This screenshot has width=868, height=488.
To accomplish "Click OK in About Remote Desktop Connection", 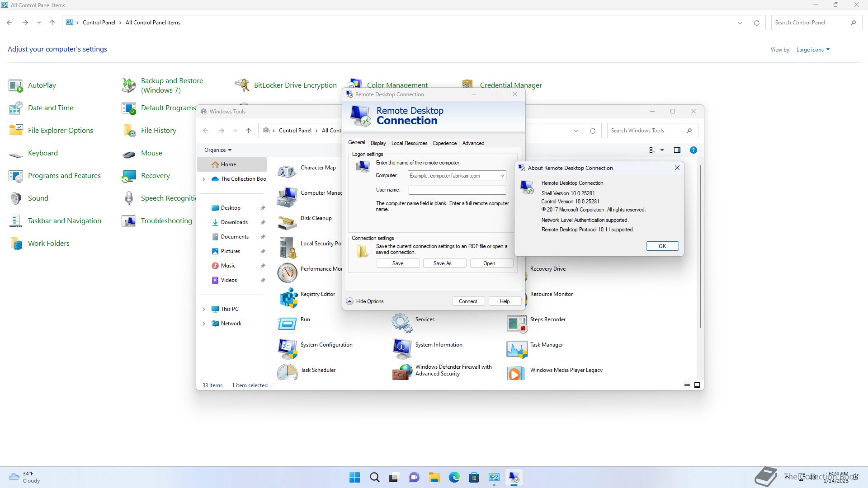I will (662, 246).
